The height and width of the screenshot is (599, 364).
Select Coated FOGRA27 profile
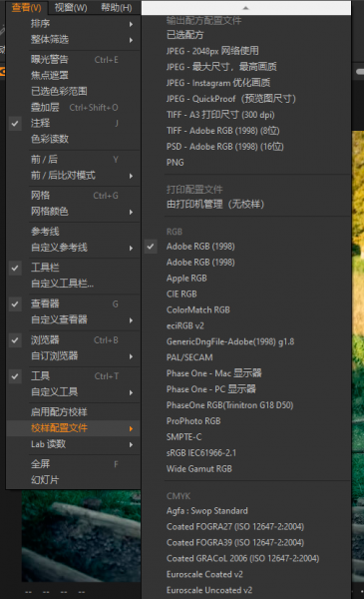point(246,527)
